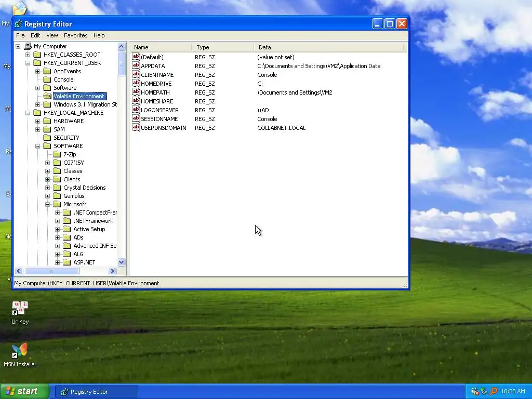
Task: Click the magnifier icon in system tray
Action: (494, 392)
